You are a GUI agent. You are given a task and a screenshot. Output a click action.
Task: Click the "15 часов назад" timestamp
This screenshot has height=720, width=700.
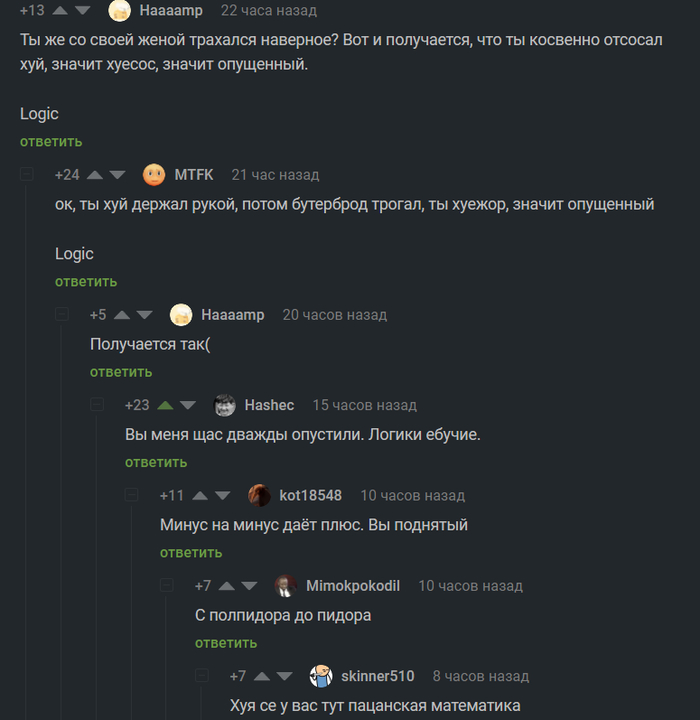pos(364,405)
